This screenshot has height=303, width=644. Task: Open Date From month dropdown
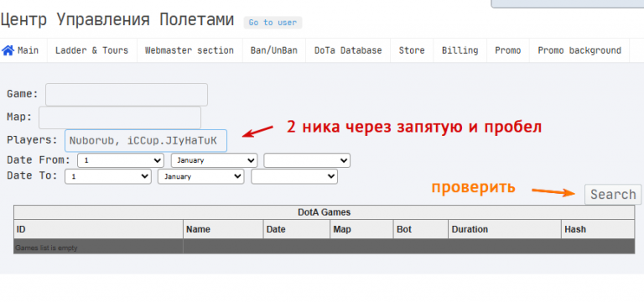tap(215, 160)
